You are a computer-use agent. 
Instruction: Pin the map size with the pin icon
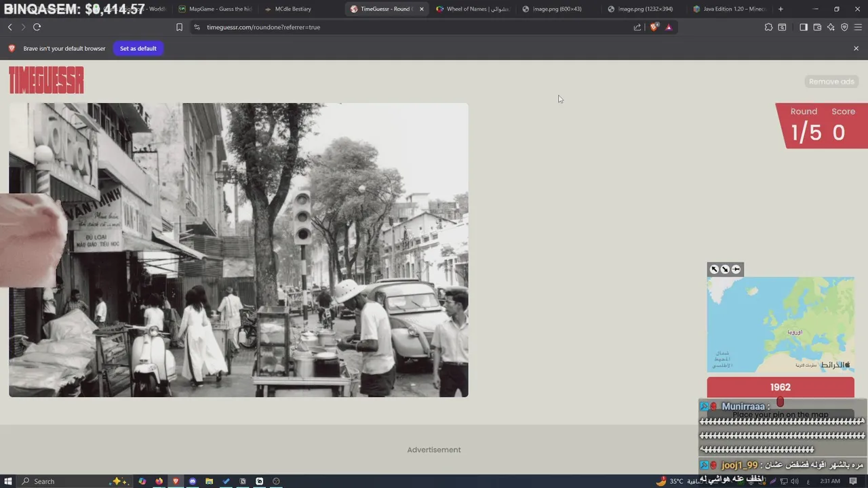736,269
